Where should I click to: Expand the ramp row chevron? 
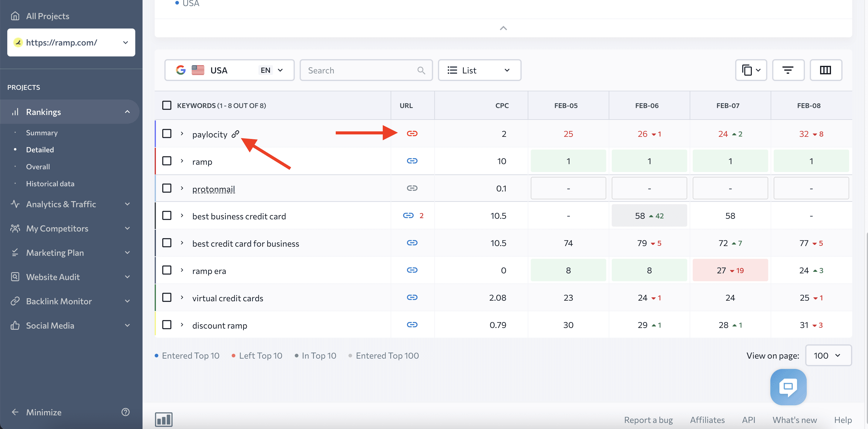click(182, 161)
